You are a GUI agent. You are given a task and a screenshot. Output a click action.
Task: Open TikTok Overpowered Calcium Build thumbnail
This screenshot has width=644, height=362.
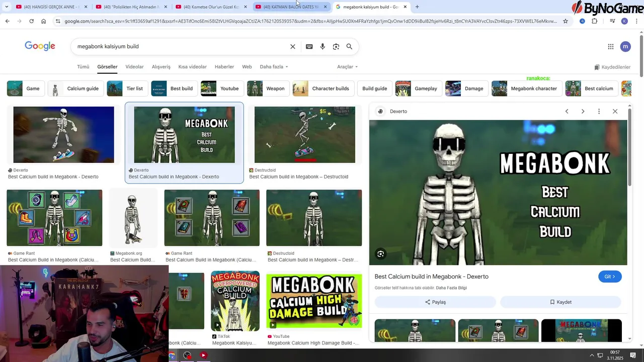click(235, 301)
